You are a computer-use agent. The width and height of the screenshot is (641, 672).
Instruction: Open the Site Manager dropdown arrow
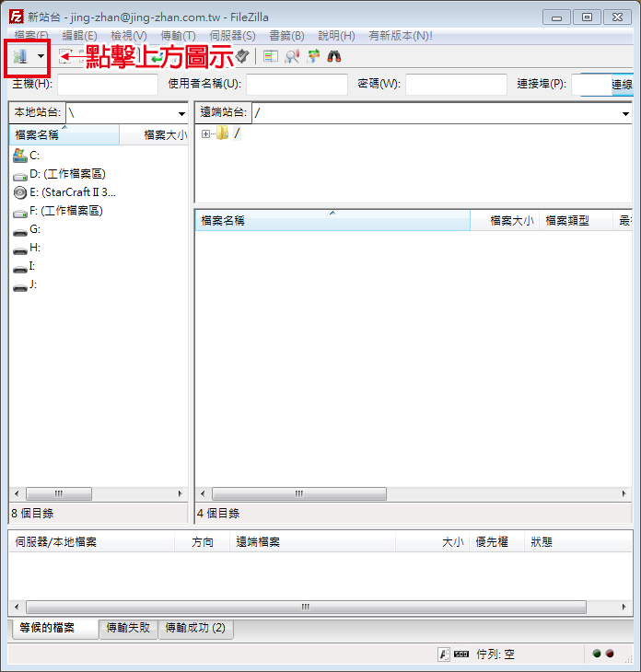pyautogui.click(x=41, y=56)
